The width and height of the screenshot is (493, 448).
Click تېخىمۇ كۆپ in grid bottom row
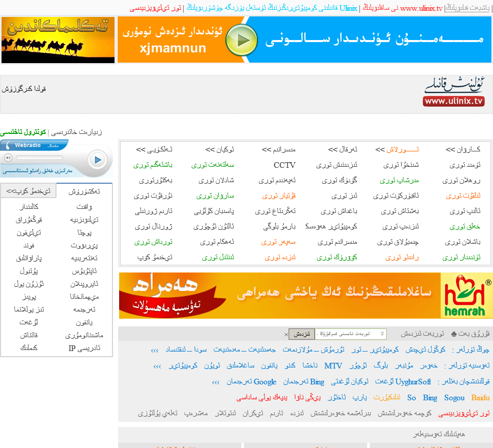(x=155, y=257)
